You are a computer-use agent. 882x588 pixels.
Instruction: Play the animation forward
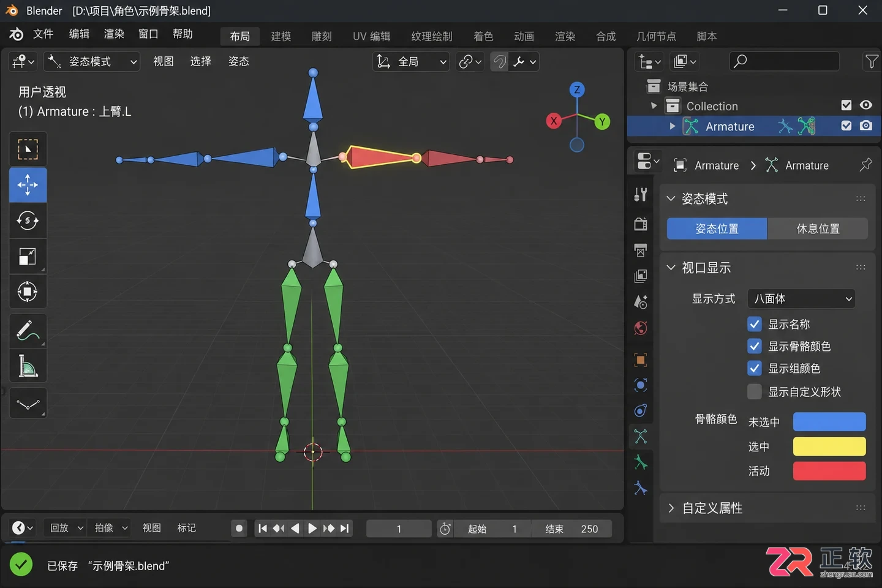(x=312, y=528)
